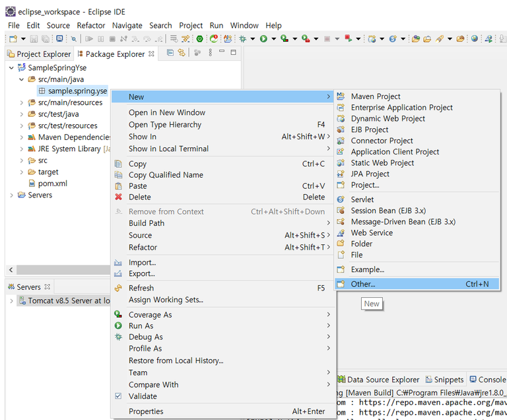Open a terminal from the toolbar monitor icon

point(59,39)
